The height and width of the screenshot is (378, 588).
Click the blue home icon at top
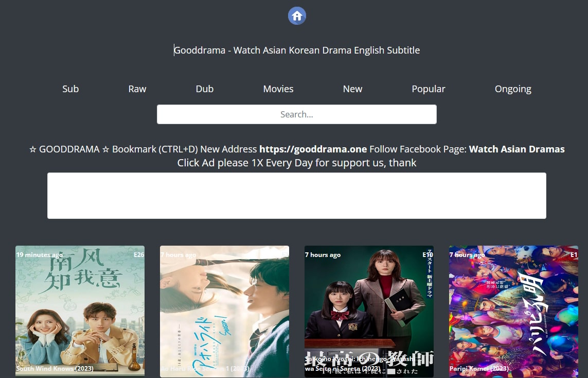[x=297, y=15]
